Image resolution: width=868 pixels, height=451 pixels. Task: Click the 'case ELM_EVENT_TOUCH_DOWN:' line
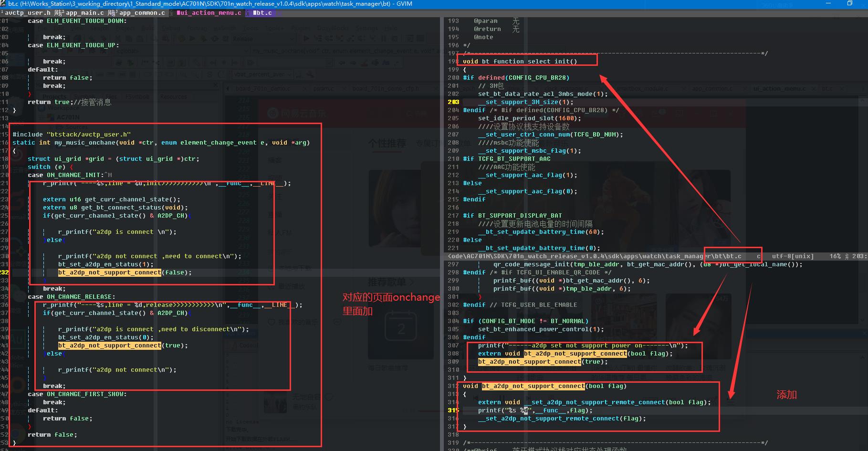77,21
